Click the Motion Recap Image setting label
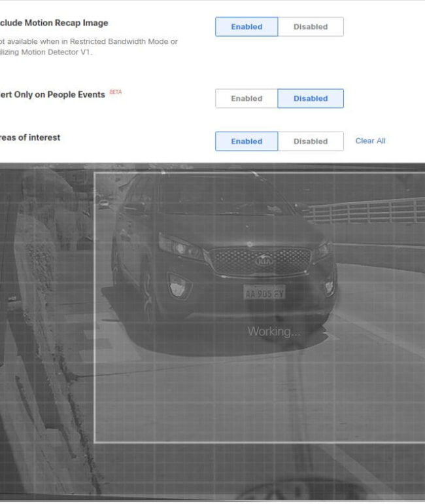Viewport: 425px width, 504px height. click(54, 23)
